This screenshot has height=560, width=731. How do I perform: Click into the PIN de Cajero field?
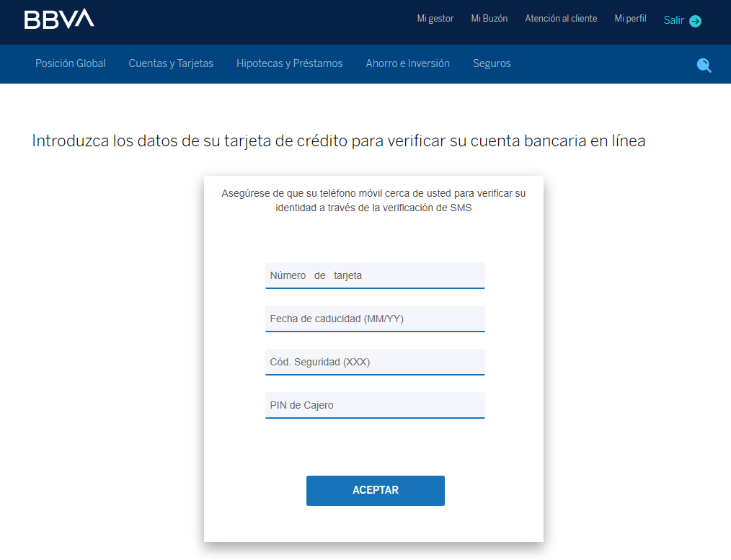pos(375,405)
